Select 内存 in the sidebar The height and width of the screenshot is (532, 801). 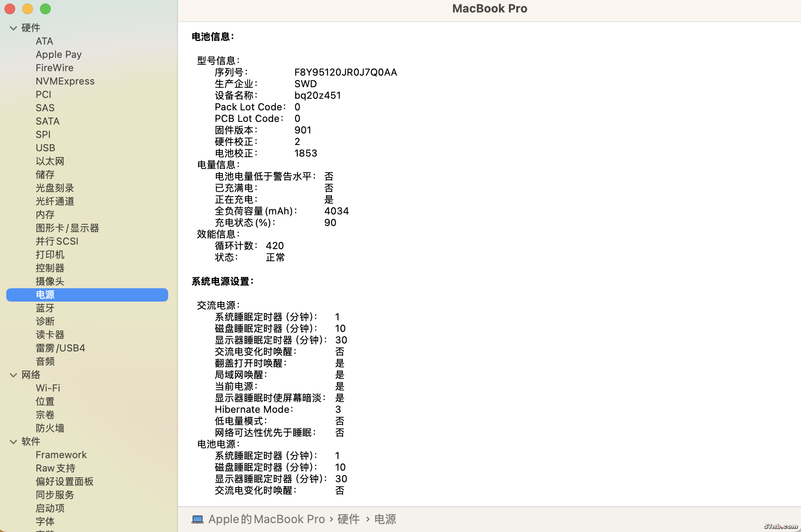tap(44, 214)
